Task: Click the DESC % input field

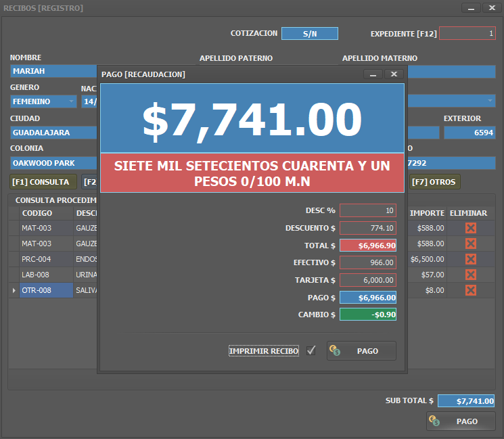Action: coord(367,210)
